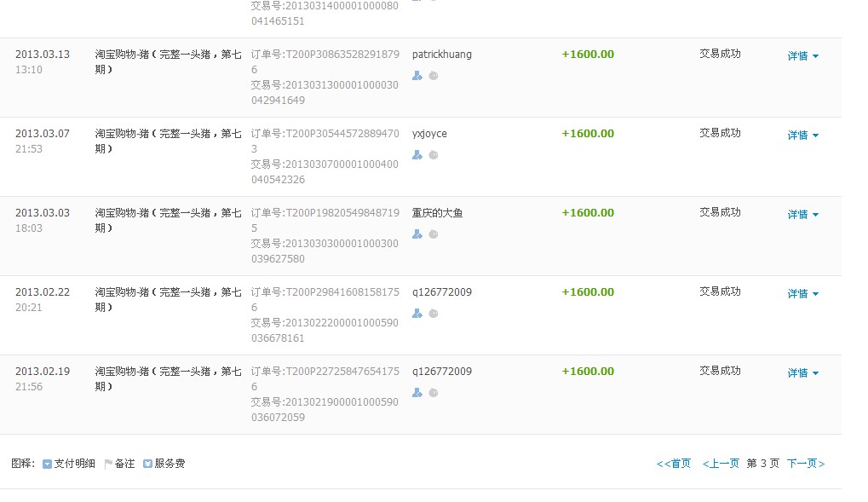Expand 详情 for the 2013.03.13 transaction

[x=802, y=56]
